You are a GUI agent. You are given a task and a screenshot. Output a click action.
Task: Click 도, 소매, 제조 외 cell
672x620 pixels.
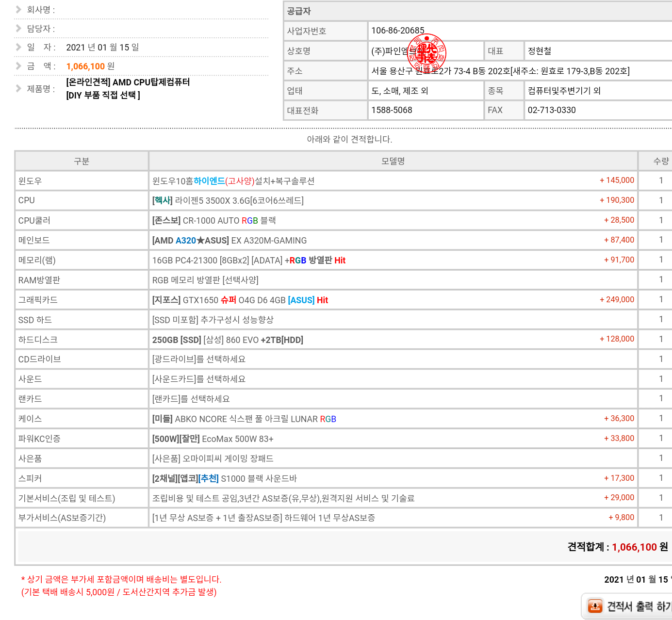[x=426, y=91]
